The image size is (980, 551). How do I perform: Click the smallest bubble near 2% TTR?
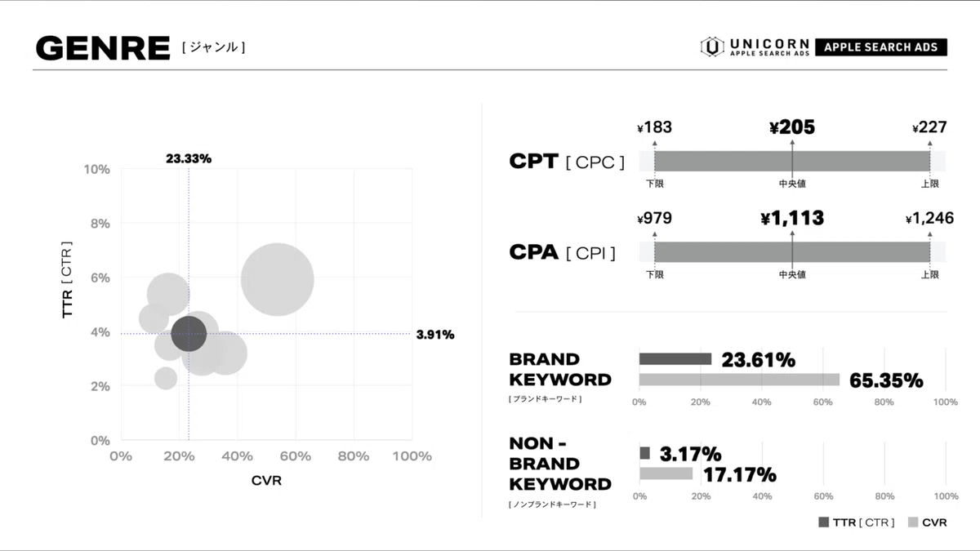pyautogui.click(x=166, y=378)
